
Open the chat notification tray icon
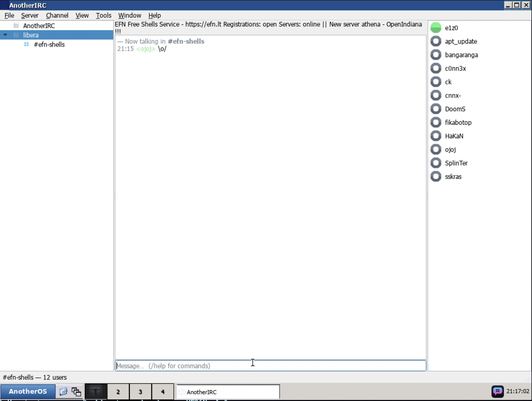[497, 391]
